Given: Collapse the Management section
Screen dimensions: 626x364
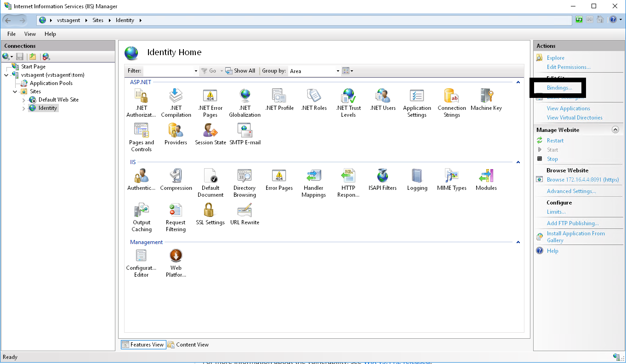Looking at the screenshot, I should click(518, 242).
